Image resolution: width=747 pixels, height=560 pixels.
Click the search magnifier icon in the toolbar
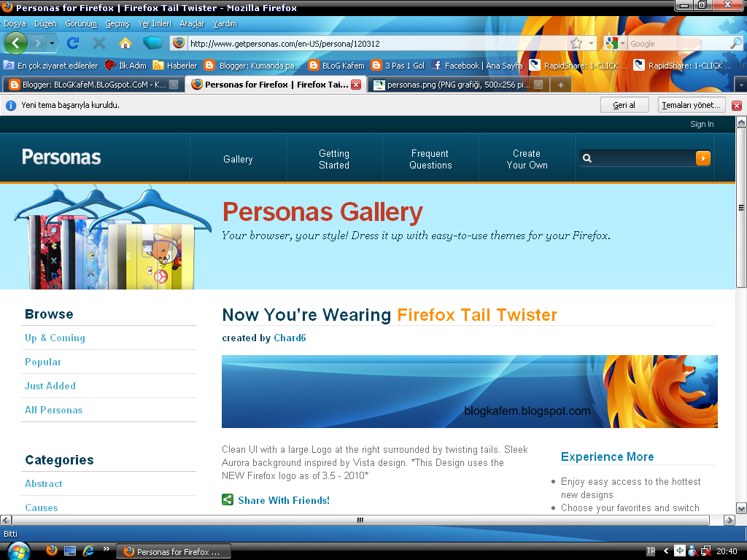[x=736, y=43]
